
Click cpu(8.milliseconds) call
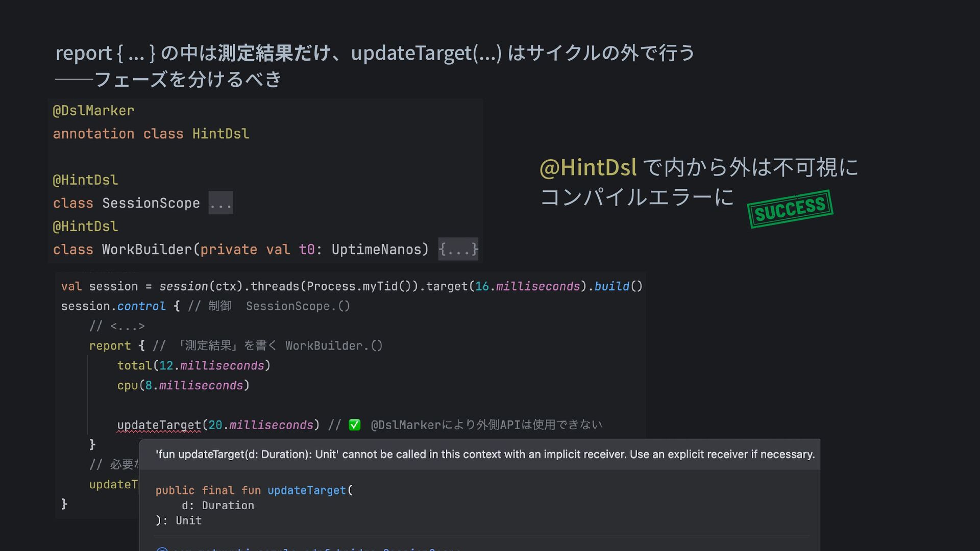pyautogui.click(x=183, y=386)
